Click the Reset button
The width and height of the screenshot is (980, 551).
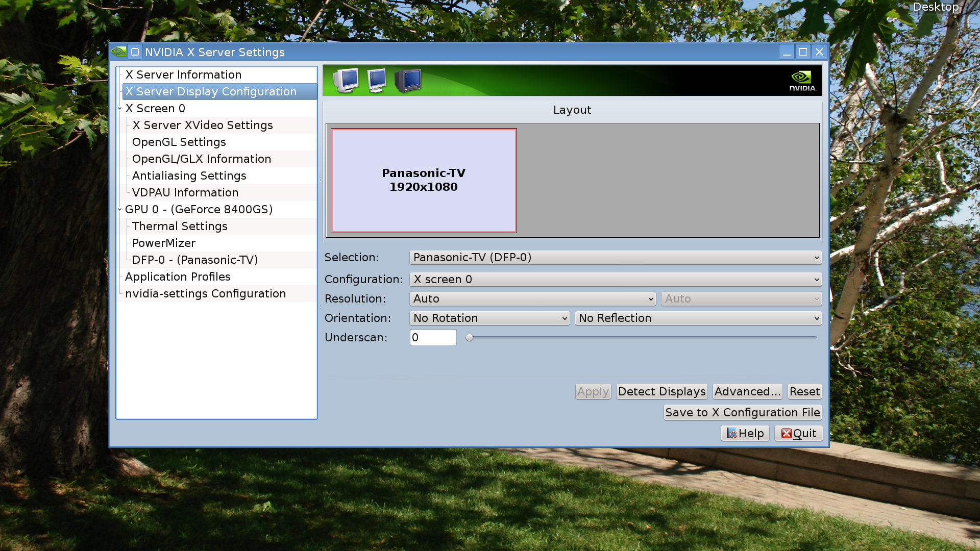(804, 392)
